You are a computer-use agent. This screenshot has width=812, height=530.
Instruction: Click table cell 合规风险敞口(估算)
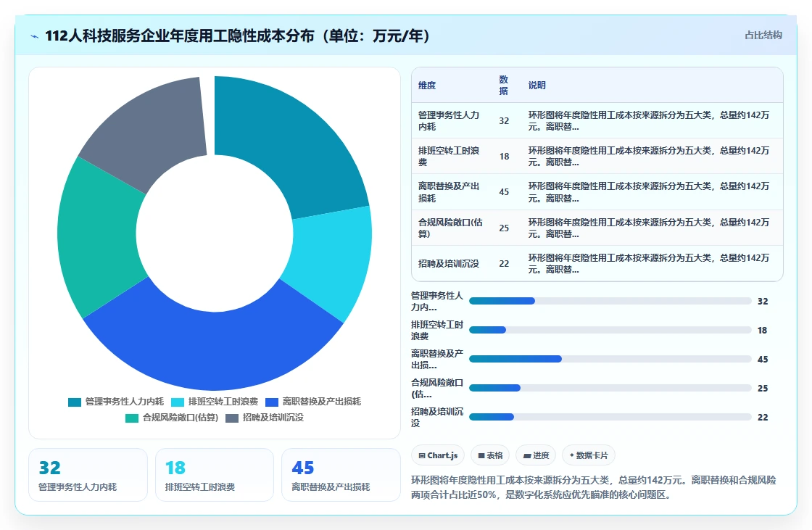(x=450, y=228)
